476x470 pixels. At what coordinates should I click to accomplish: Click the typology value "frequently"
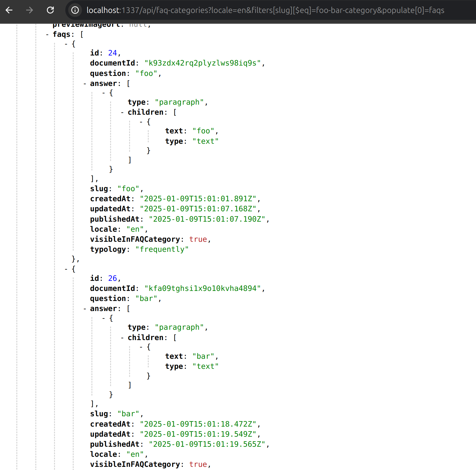click(x=162, y=249)
